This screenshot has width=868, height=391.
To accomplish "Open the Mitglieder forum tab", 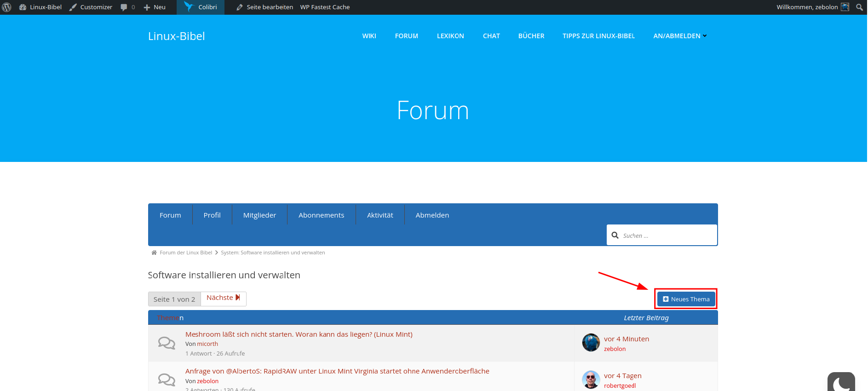I will coord(259,215).
